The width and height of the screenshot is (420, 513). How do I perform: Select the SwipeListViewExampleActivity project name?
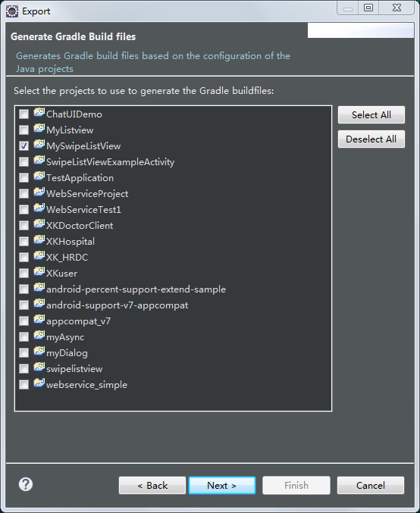point(111,162)
